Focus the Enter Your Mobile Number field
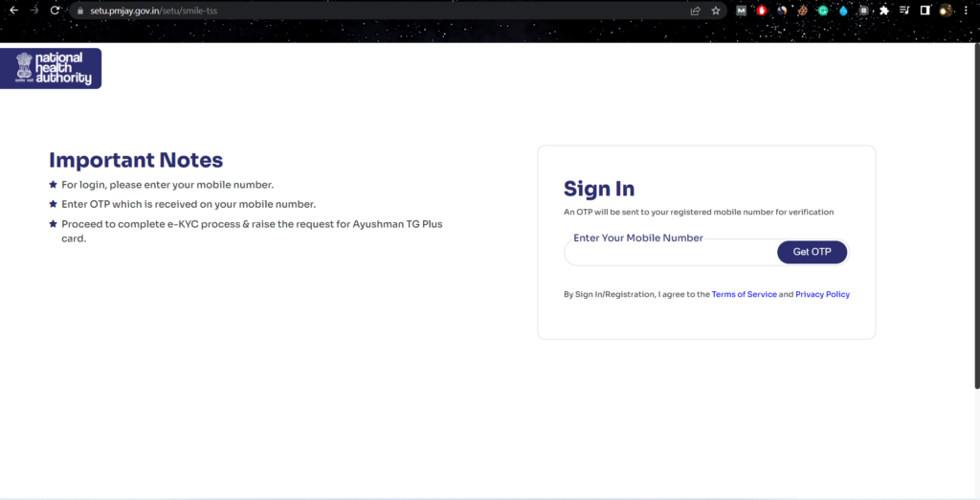Image resolution: width=980 pixels, height=500 pixels. 670,253
